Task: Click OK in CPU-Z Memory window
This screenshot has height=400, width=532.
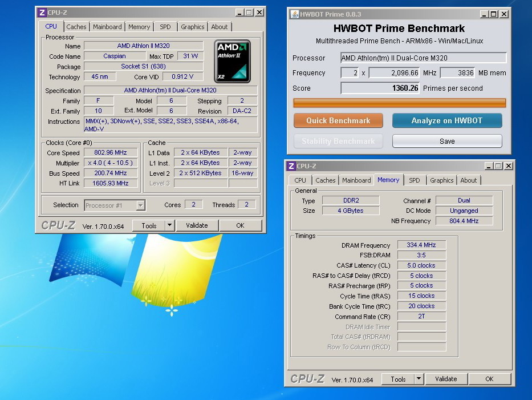Action: point(489,379)
